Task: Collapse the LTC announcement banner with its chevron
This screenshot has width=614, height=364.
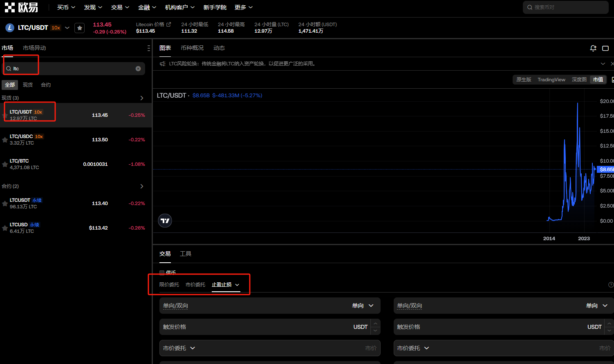Action: tap(603, 64)
